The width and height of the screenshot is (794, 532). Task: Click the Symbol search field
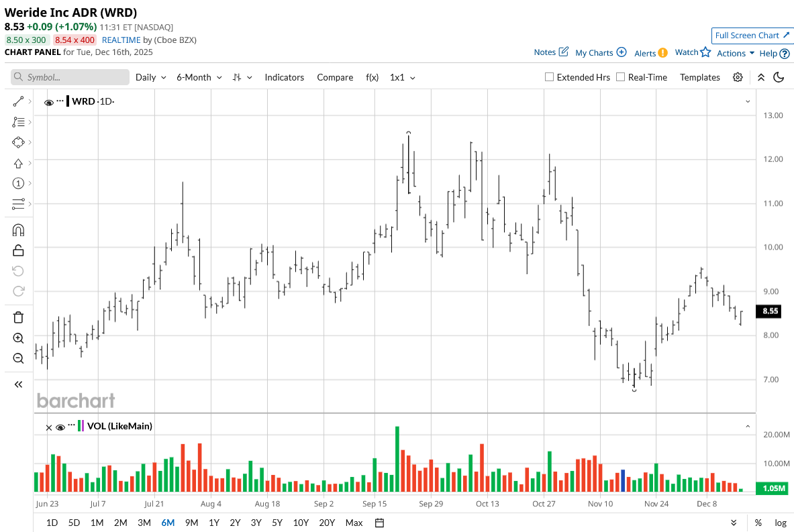(70, 77)
